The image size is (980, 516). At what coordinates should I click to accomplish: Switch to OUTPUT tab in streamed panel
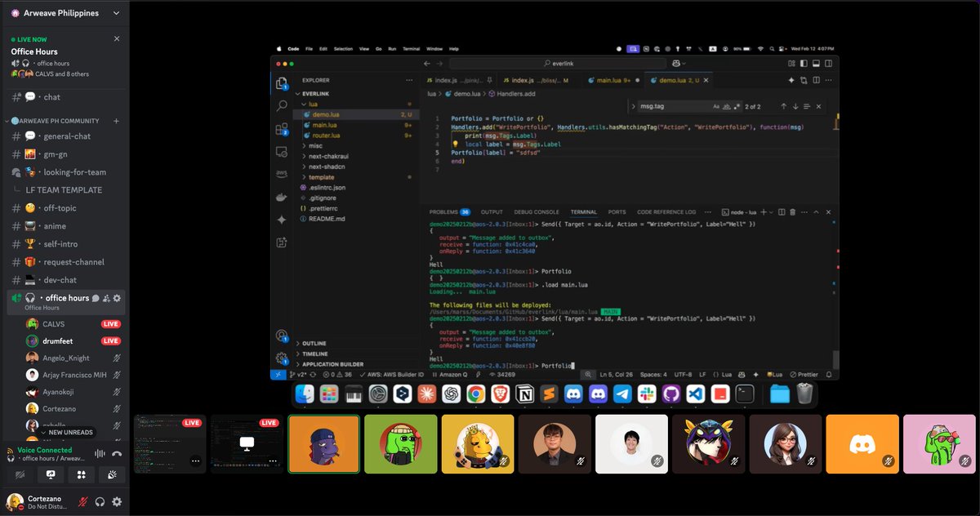tap(492, 211)
